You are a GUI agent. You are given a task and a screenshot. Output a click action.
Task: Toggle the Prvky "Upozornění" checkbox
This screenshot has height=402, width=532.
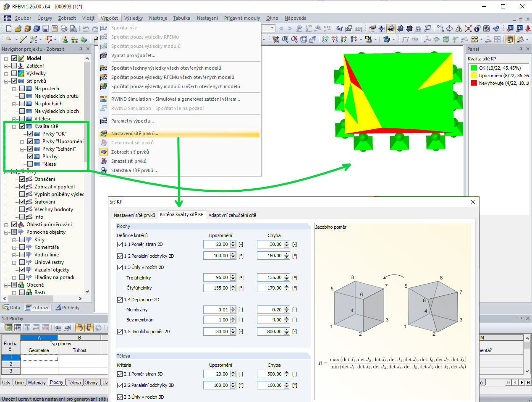coord(30,141)
